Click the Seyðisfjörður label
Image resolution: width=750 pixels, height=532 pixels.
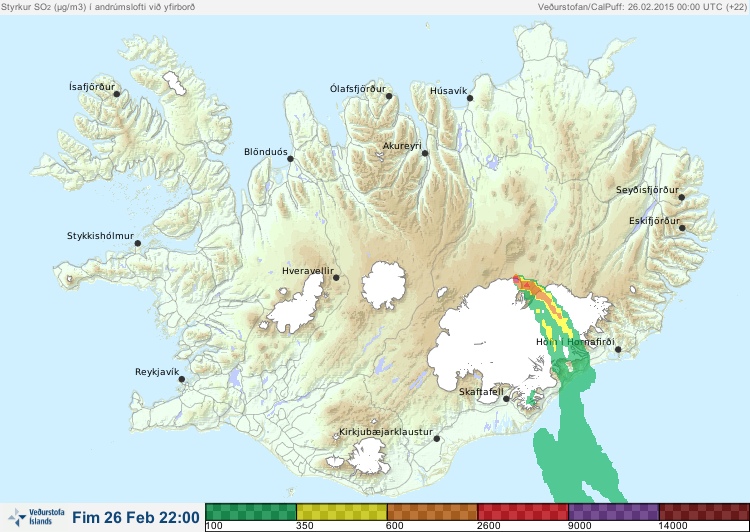point(647,190)
